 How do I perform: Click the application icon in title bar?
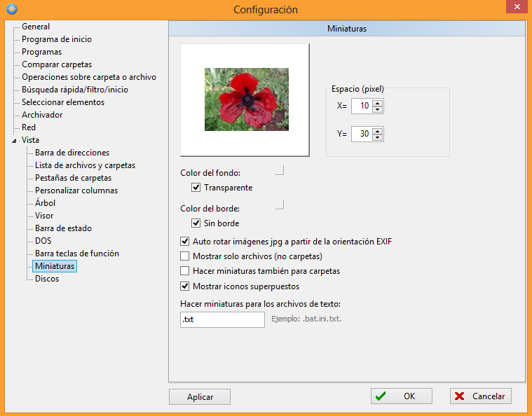[12, 9]
